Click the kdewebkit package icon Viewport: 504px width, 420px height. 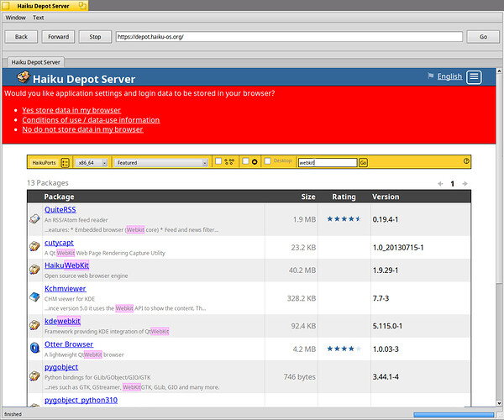click(34, 325)
